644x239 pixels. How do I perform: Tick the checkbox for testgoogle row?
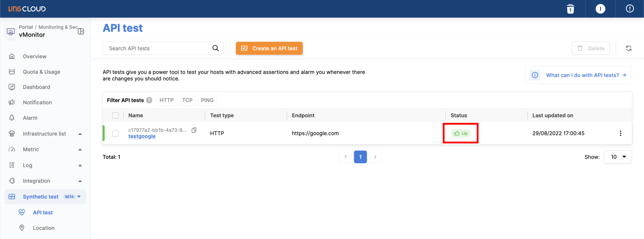coord(116,133)
